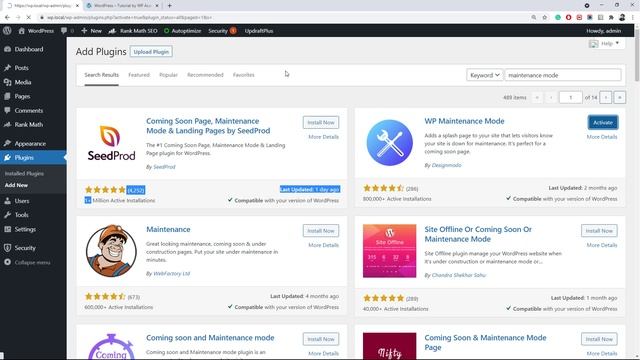Click the SeedProd logo thumbnail
640x360 pixels.
[x=111, y=142]
